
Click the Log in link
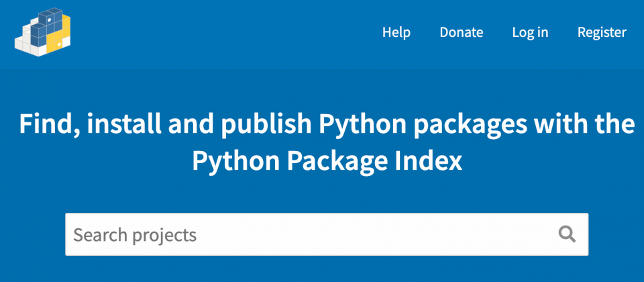pos(530,32)
